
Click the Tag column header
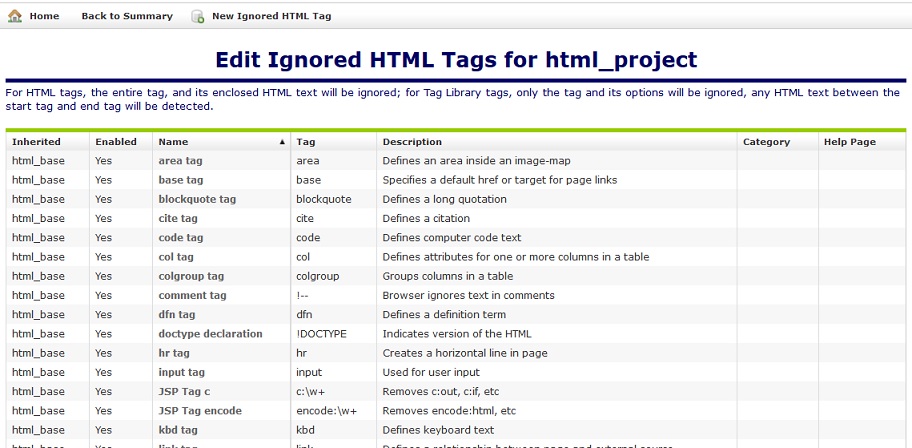click(306, 142)
